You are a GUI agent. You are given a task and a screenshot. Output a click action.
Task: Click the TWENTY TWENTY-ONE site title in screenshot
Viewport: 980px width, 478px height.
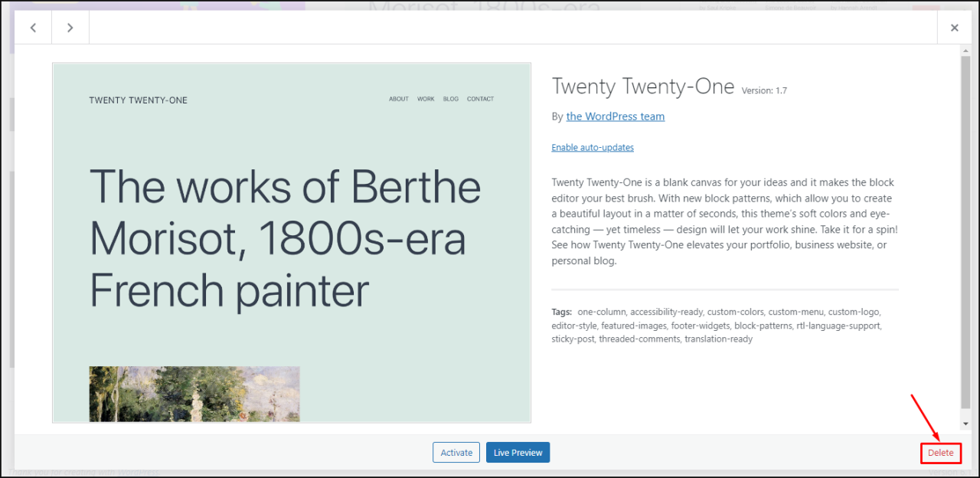[x=138, y=100]
